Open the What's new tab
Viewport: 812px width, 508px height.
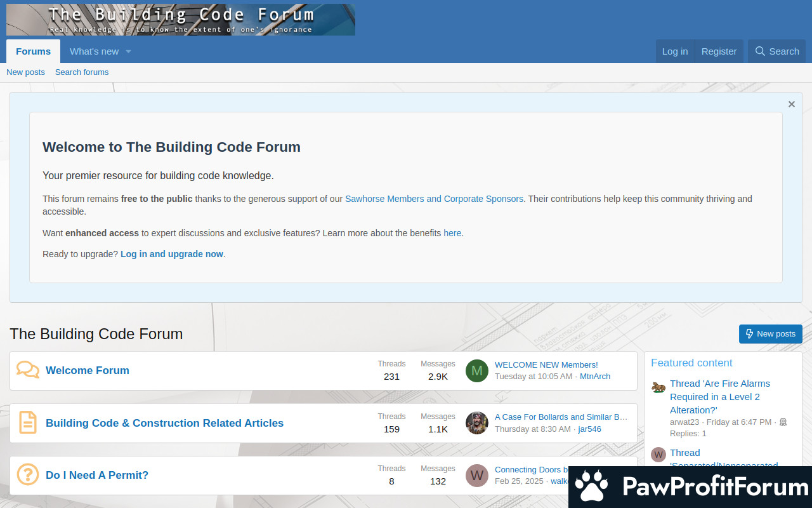click(x=94, y=51)
